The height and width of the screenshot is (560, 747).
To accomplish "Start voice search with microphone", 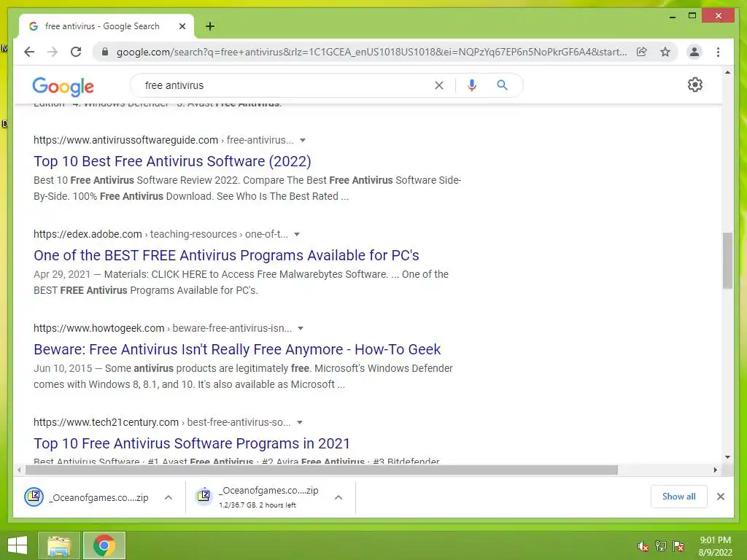I will [472, 85].
